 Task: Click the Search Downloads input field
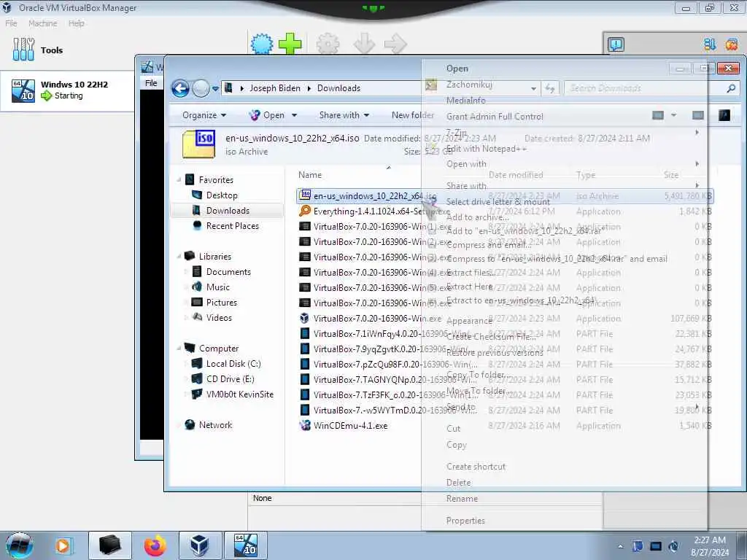645,88
